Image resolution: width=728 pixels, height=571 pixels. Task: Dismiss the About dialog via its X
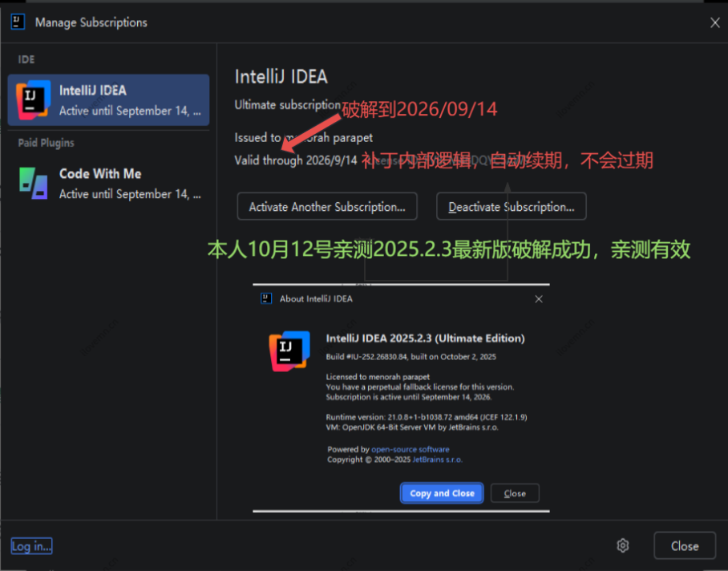point(540,298)
